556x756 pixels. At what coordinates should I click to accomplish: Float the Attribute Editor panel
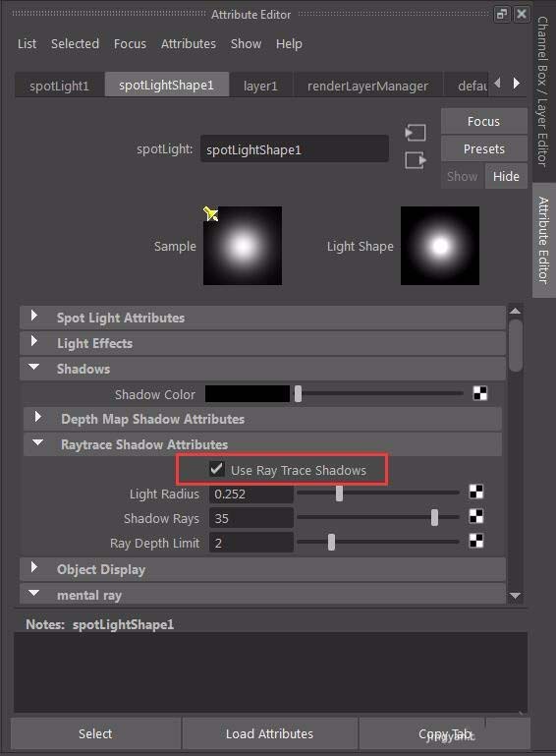coord(502,14)
